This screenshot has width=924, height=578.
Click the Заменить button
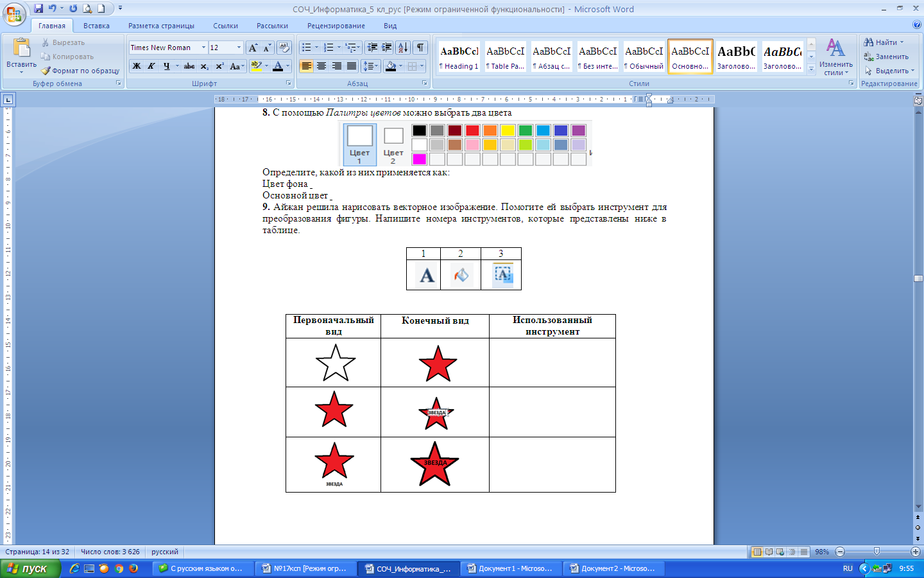point(886,57)
